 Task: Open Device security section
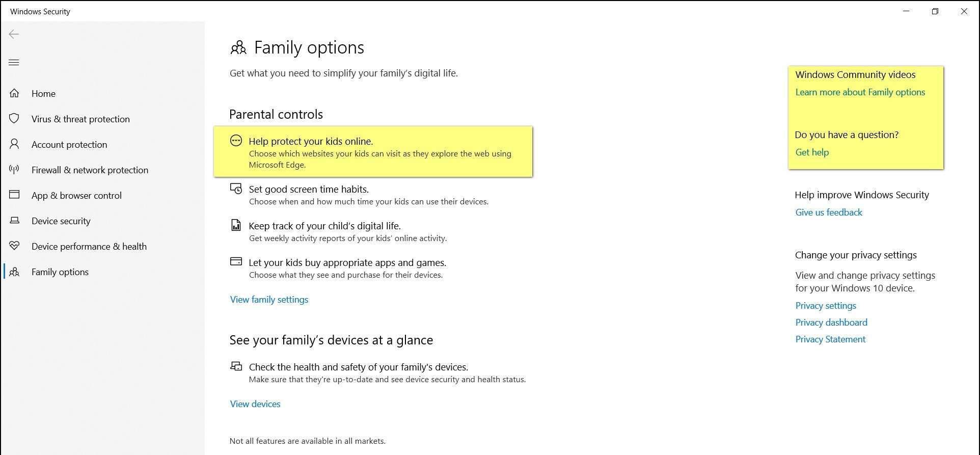(61, 221)
